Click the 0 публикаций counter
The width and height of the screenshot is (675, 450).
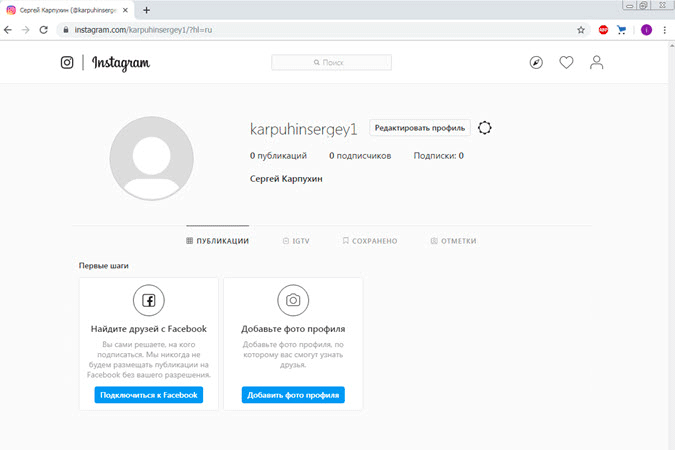click(x=278, y=156)
